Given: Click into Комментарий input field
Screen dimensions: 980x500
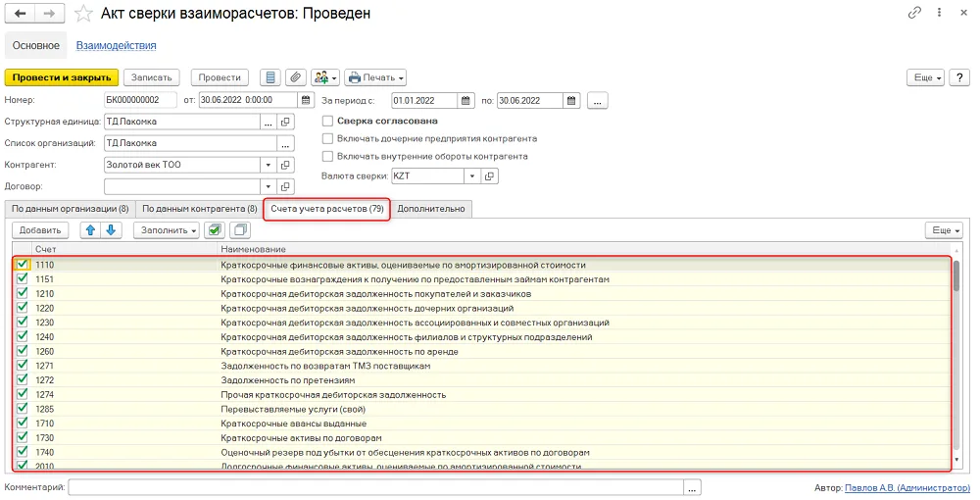Looking at the screenshot, I should pos(376,487).
